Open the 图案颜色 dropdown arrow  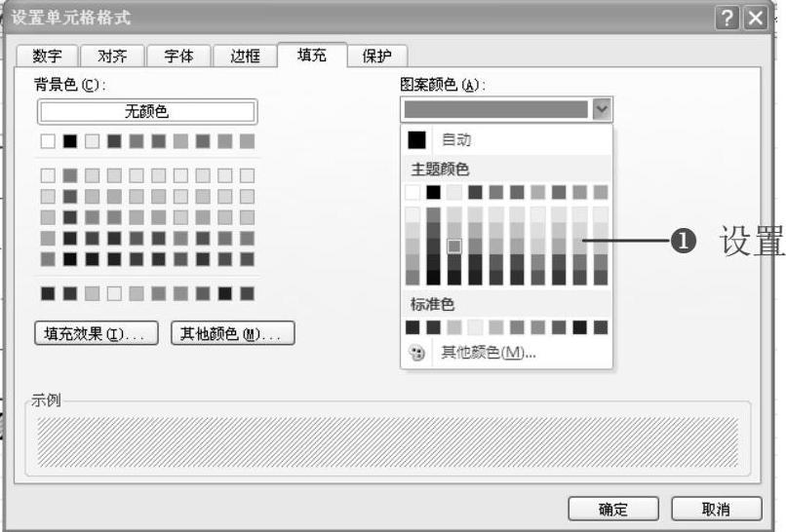pyautogui.click(x=602, y=109)
